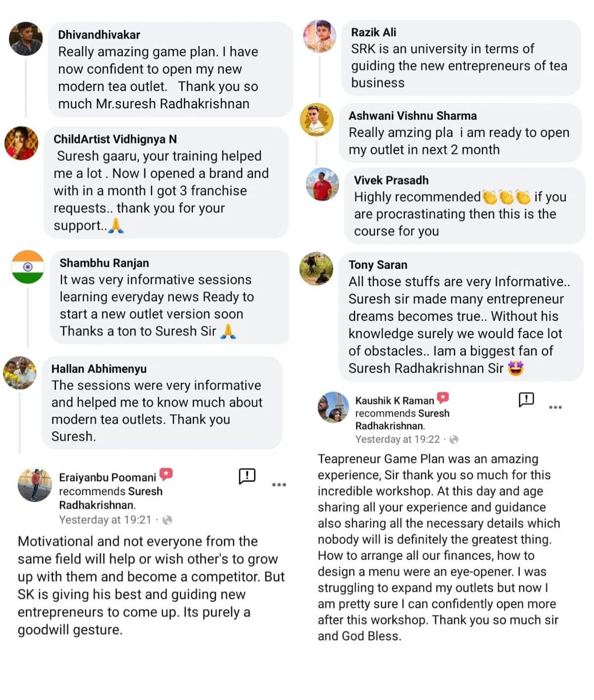Viewport: 594px width, 700px height.
Task: Click globe privacy icon beside Yesterday at 19:21
Action: coord(167,520)
